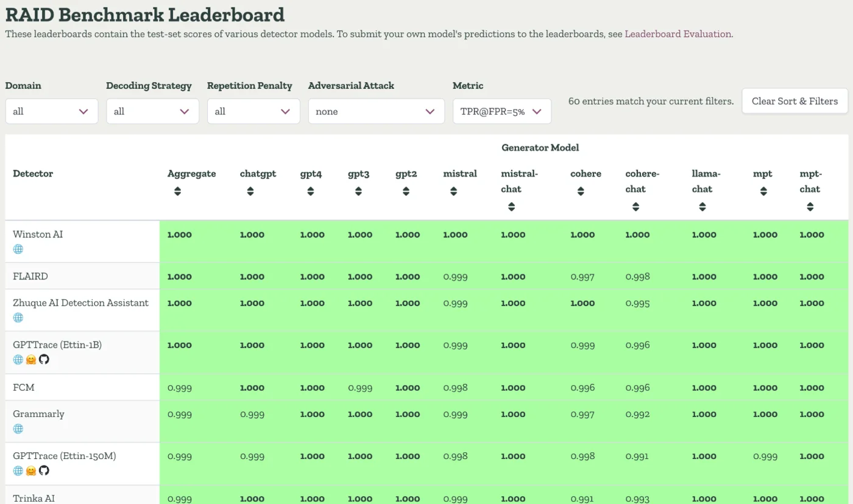853x504 pixels.
Task: Open the Domain dropdown
Action: pyautogui.click(x=52, y=111)
